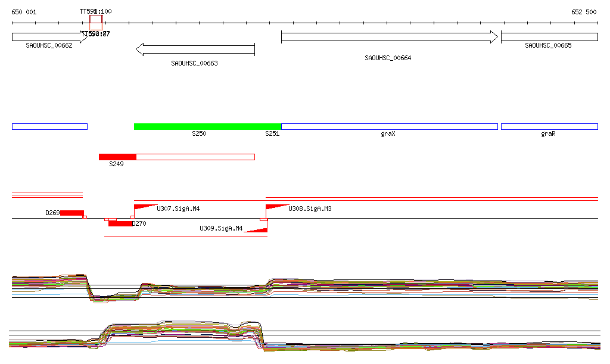Click the 652 500 coordinate label
The image size is (610, 364).
coord(584,12)
